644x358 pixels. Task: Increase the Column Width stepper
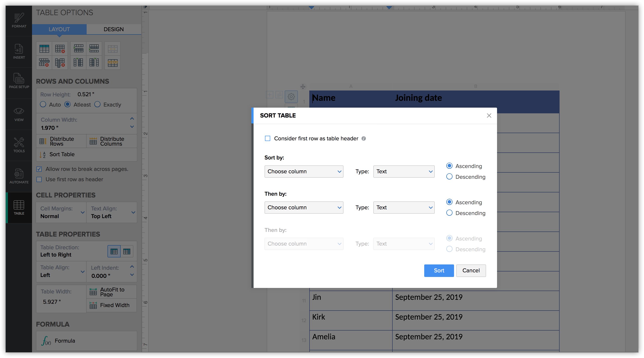[132, 119]
